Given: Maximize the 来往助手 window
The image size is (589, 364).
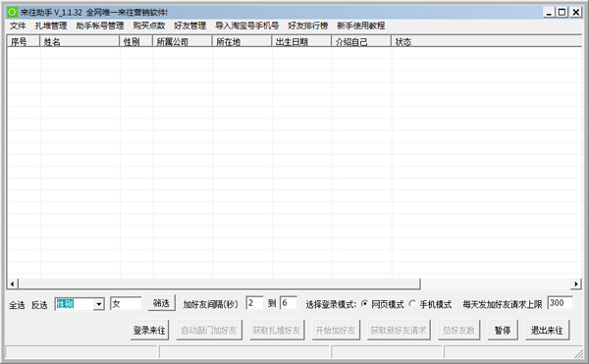Looking at the screenshot, I should point(562,13).
